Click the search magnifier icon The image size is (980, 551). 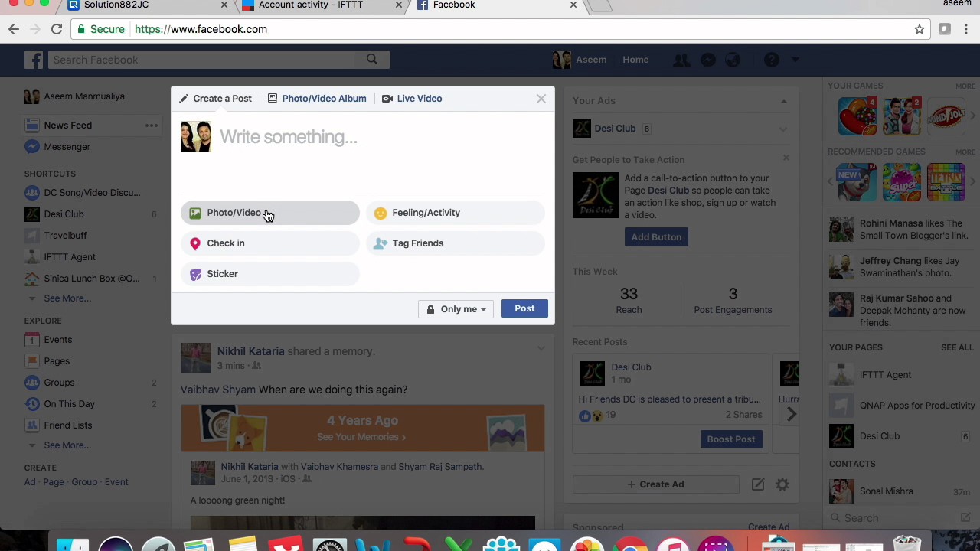372,60
